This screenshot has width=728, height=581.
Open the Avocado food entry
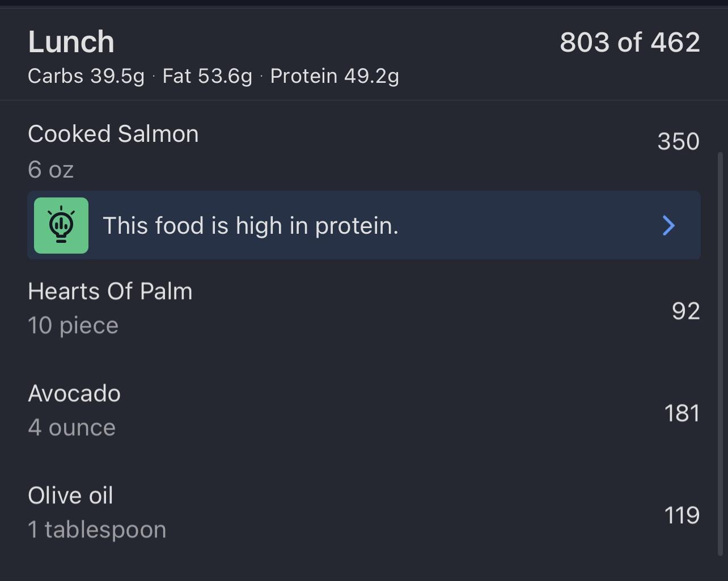(x=74, y=394)
